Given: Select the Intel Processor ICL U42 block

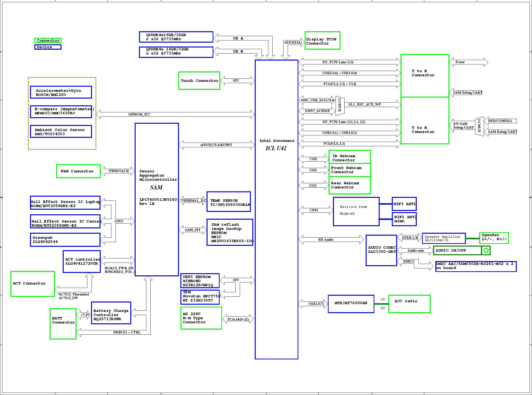Looking at the screenshot, I should pyautogui.click(x=277, y=209).
